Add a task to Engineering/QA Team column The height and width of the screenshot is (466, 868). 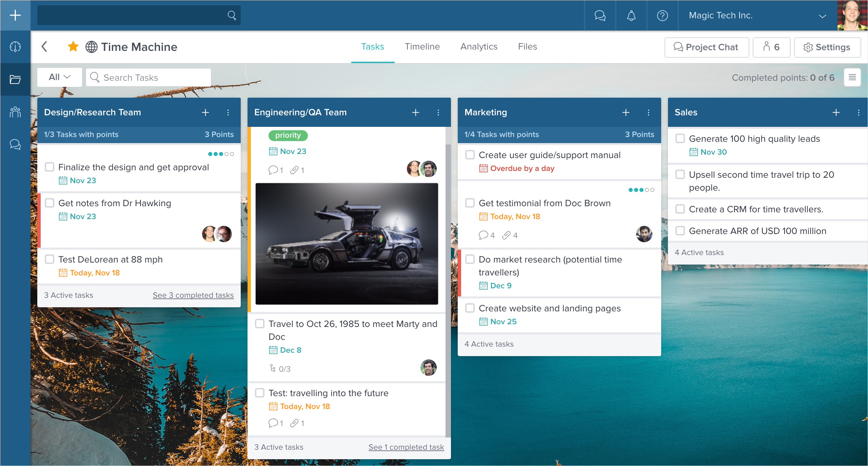[415, 112]
